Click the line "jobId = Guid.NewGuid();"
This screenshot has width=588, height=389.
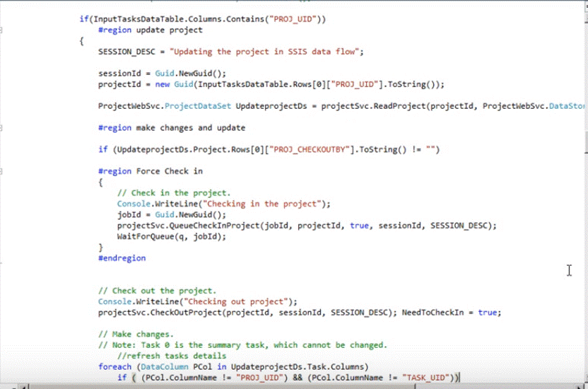tap(171, 215)
